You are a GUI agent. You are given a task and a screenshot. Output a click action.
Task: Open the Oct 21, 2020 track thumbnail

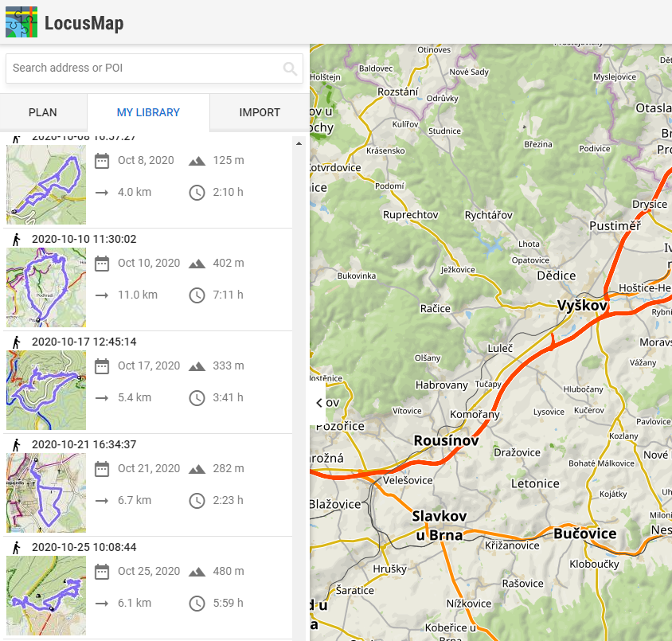46,493
